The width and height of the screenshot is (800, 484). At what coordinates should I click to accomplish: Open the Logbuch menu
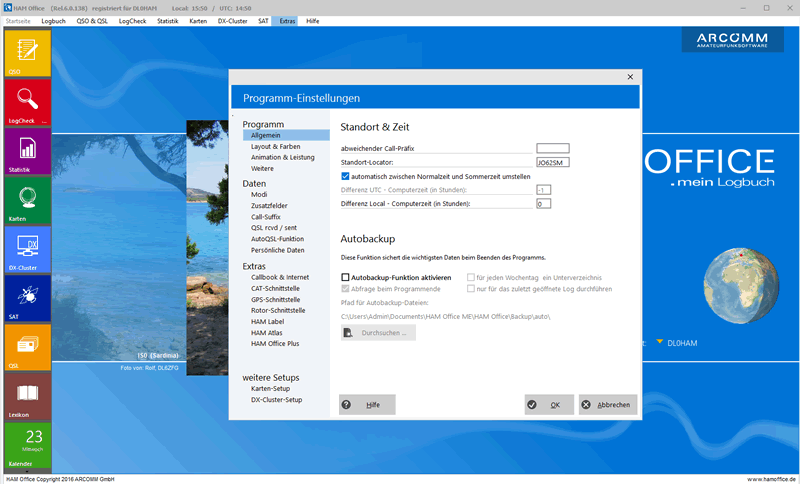(x=54, y=21)
